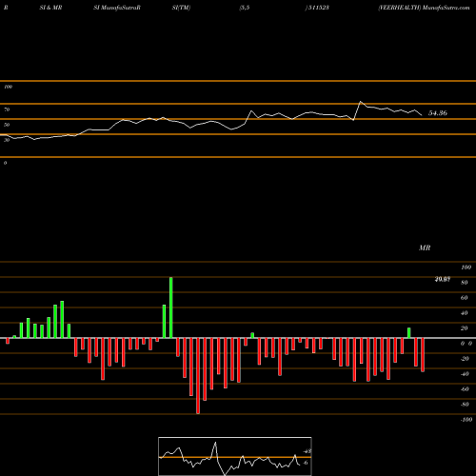This screenshot has height=476, width=476.
Task: Click the MR label above the histogram
Action: [x=425, y=248]
